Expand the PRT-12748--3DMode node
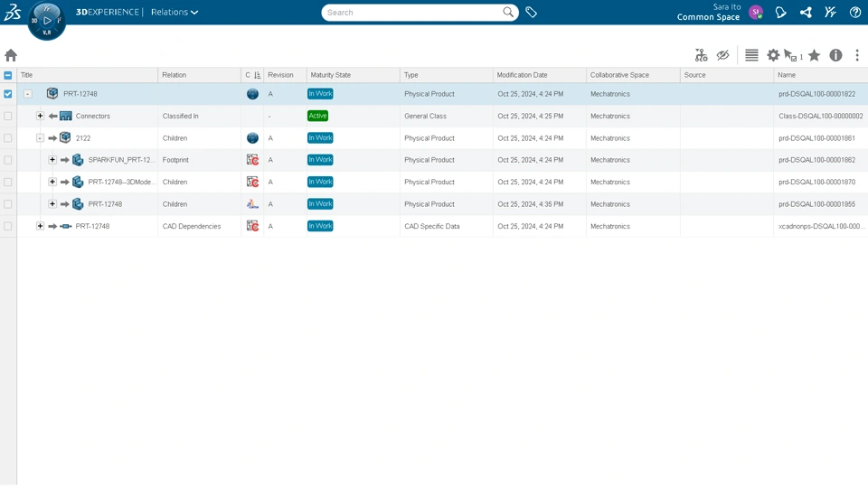This screenshot has width=868, height=488. pos(52,182)
